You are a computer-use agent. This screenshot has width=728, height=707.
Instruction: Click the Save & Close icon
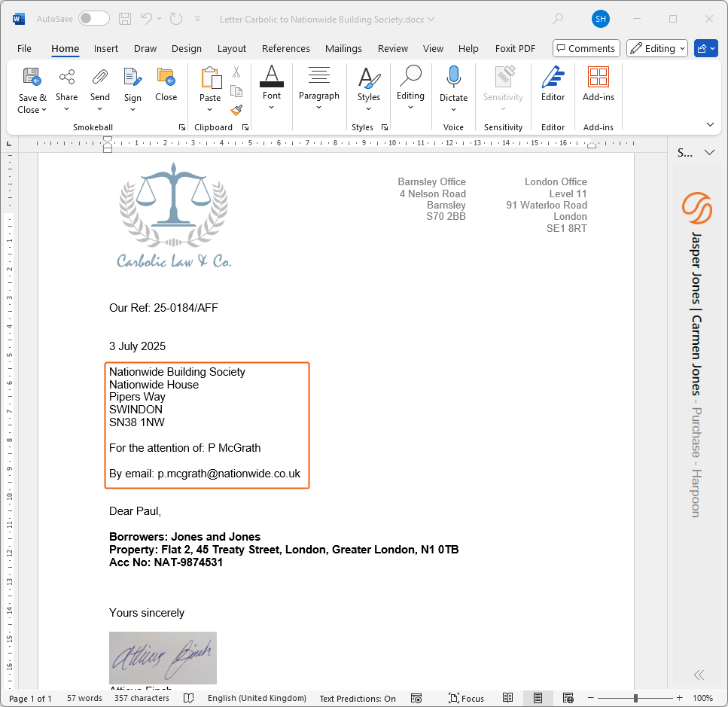pos(32,77)
